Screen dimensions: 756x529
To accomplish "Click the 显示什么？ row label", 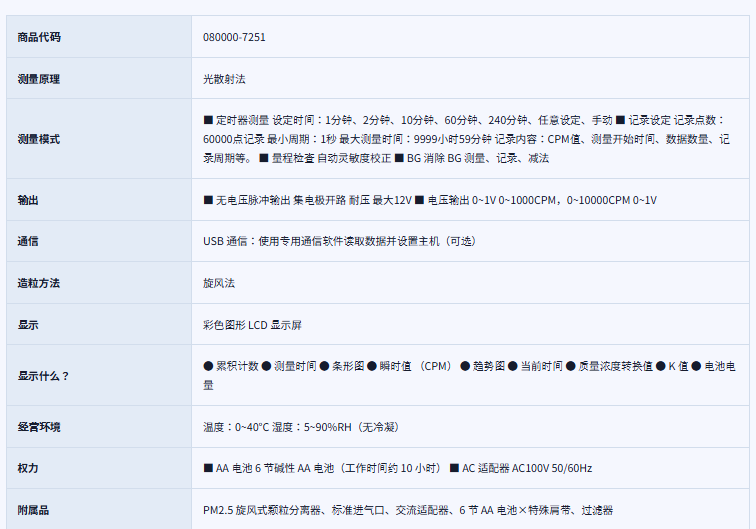I will pos(44,376).
